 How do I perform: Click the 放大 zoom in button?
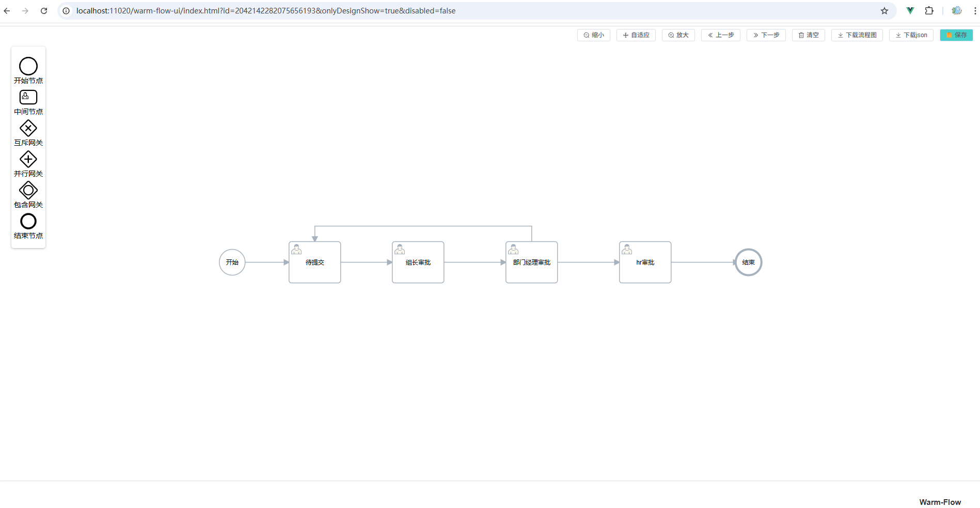point(678,35)
